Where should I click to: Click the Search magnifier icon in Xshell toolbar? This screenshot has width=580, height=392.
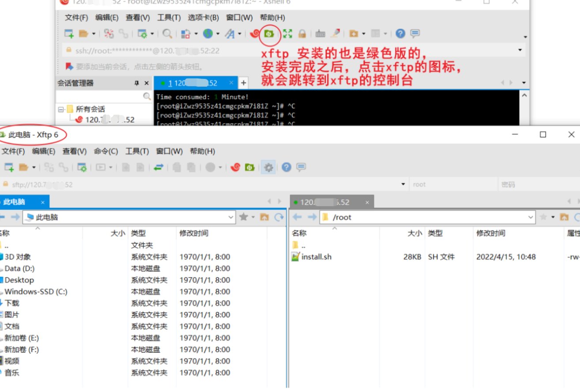pyautogui.click(x=167, y=34)
